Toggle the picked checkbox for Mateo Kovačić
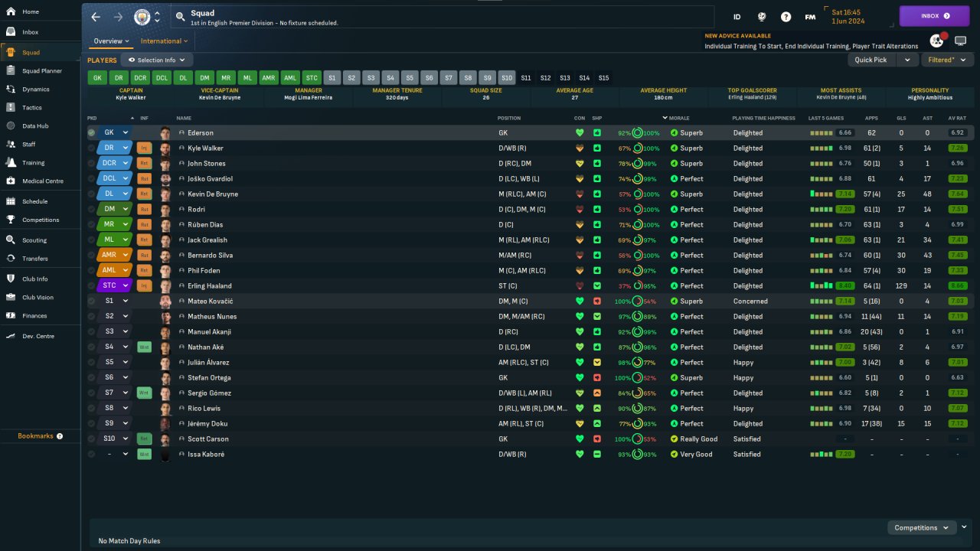Viewport: 980px width, 551px height. [x=92, y=301]
